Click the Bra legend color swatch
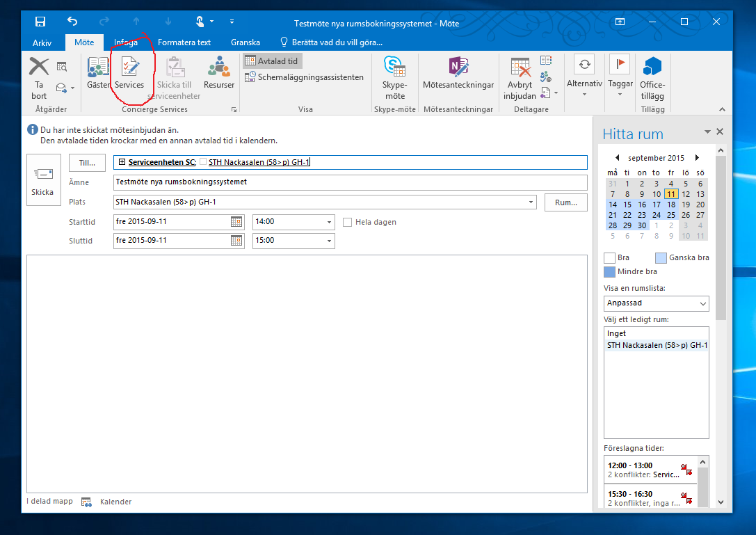 [609, 257]
